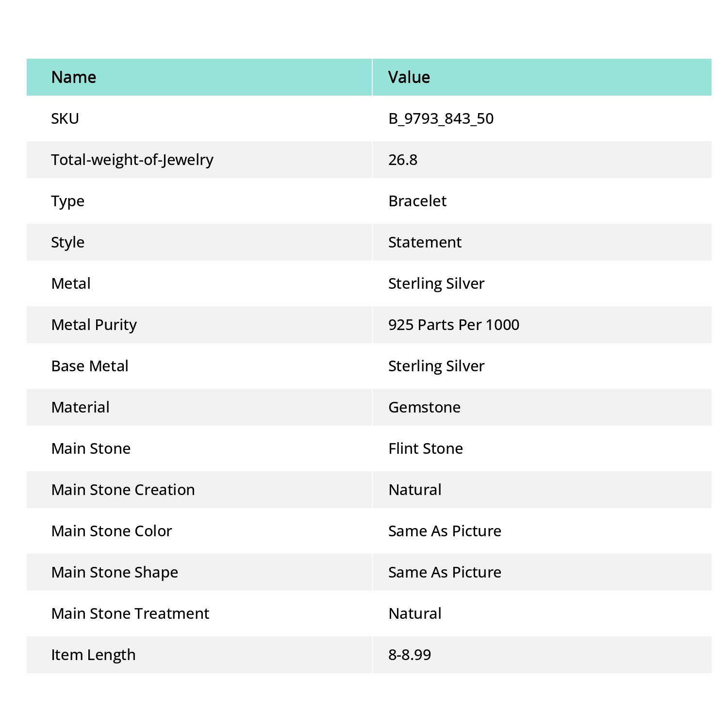Click the Flint Stone value
The height and width of the screenshot is (728, 728).
pyautogui.click(x=426, y=448)
